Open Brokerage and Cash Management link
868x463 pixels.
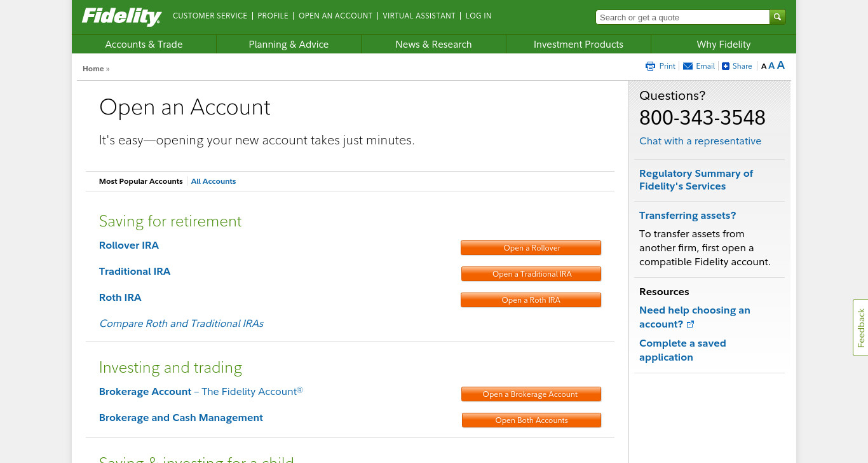click(181, 418)
